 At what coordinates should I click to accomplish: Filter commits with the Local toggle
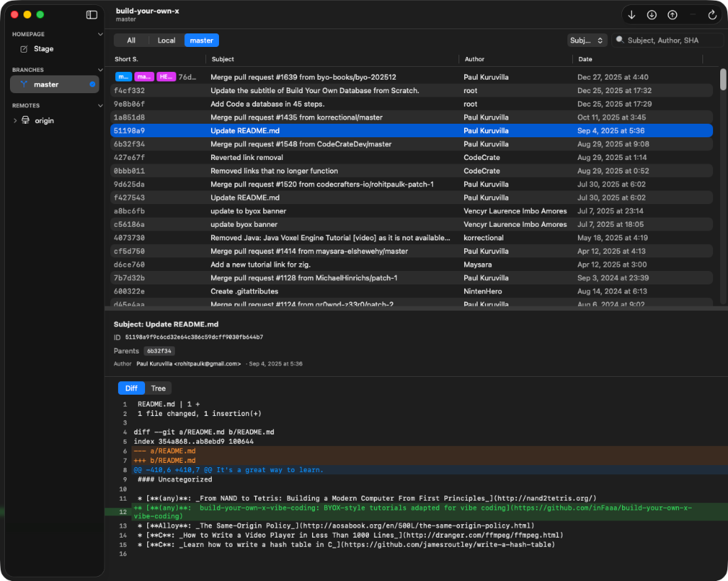(x=166, y=40)
